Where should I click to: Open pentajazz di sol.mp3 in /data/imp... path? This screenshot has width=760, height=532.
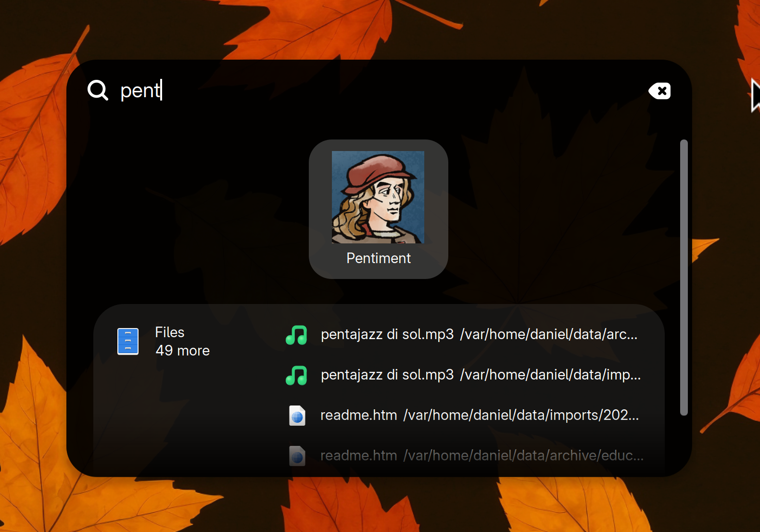point(464,375)
